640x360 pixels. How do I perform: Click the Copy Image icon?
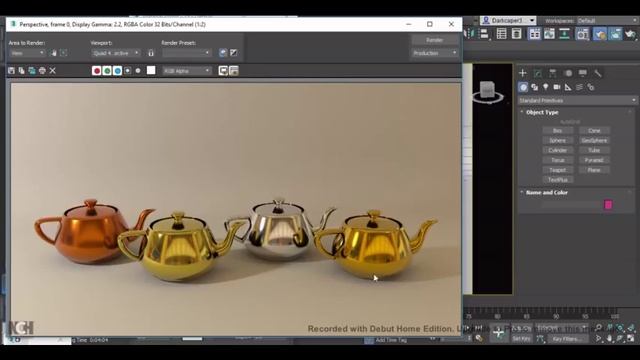(21, 71)
